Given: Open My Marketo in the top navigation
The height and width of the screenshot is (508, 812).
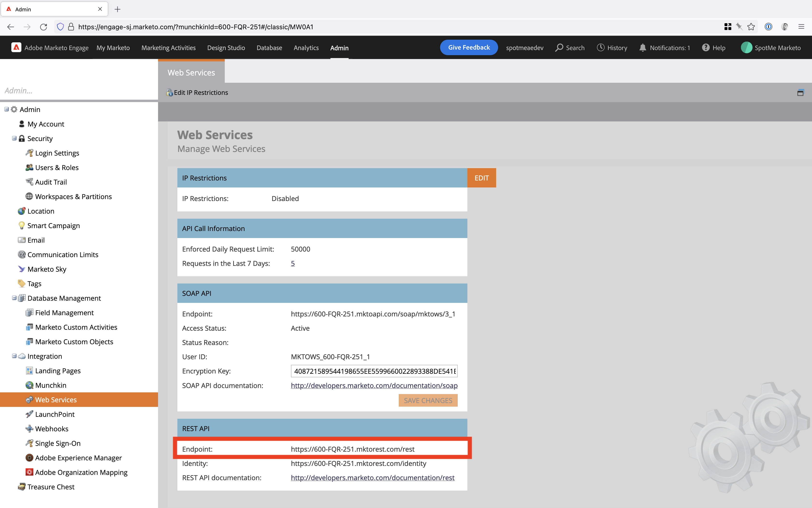Looking at the screenshot, I should (113, 48).
